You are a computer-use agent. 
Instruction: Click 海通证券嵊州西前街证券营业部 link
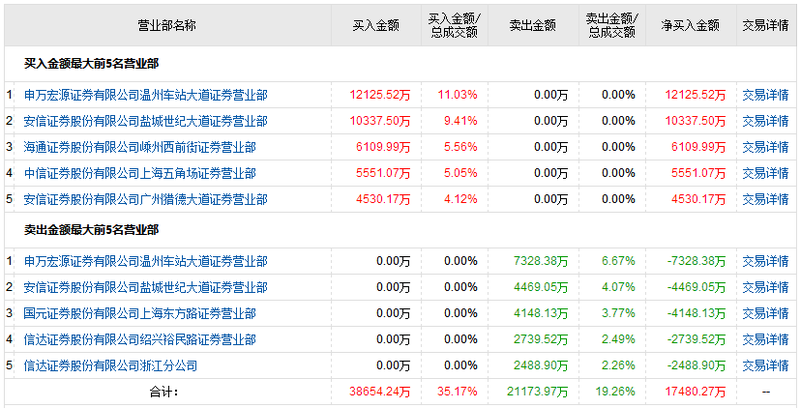pos(140,147)
